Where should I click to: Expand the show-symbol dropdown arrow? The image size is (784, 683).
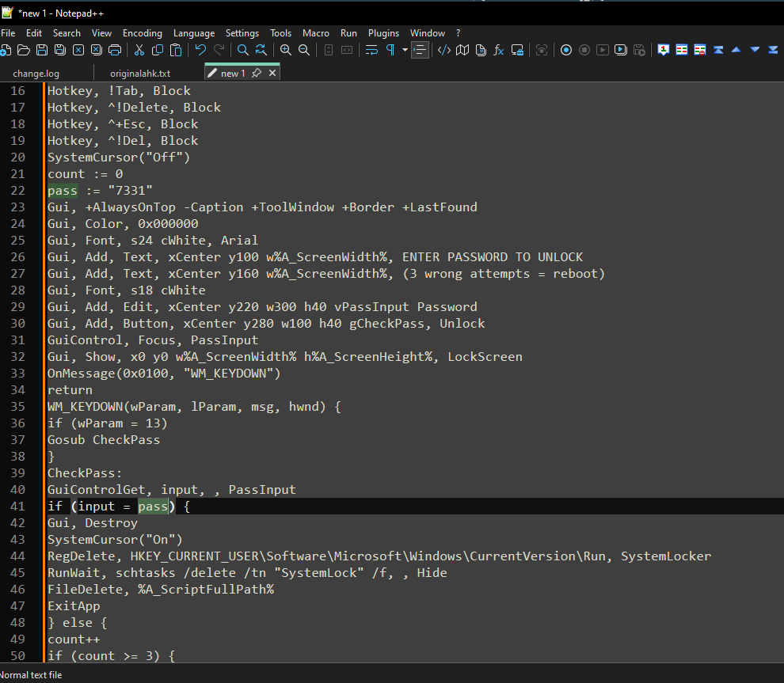405,50
